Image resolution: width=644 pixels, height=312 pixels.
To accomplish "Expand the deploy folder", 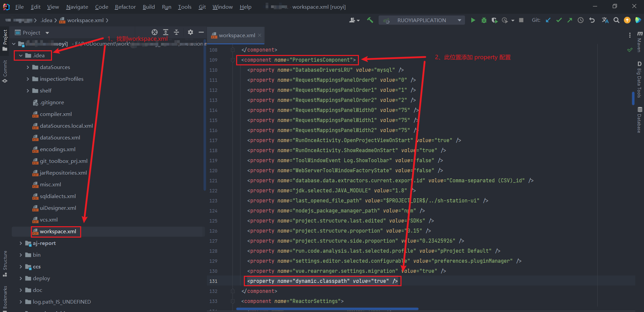I will [x=21, y=278].
